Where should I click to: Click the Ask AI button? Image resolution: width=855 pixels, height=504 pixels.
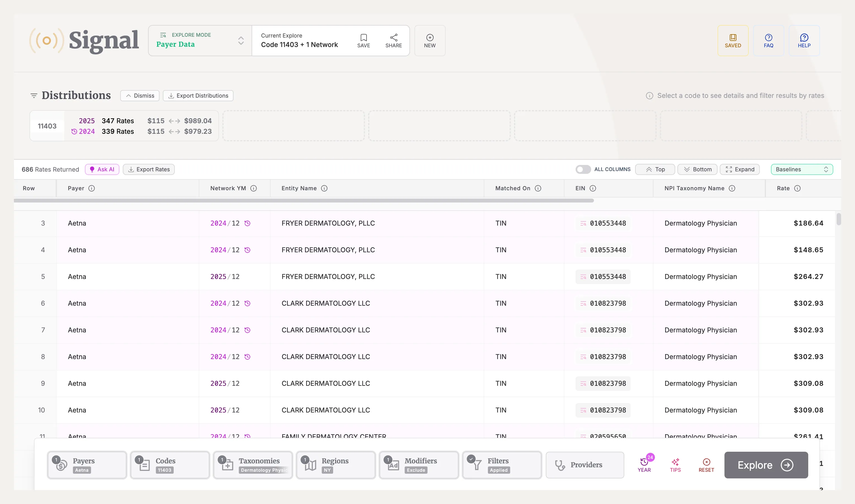pyautogui.click(x=102, y=169)
